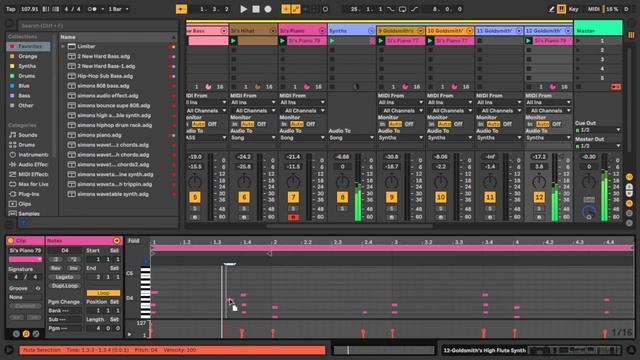Viewport: 640px width, 360px height.
Task: Toggle the metronome button
Action: pyautogui.click(x=92, y=9)
